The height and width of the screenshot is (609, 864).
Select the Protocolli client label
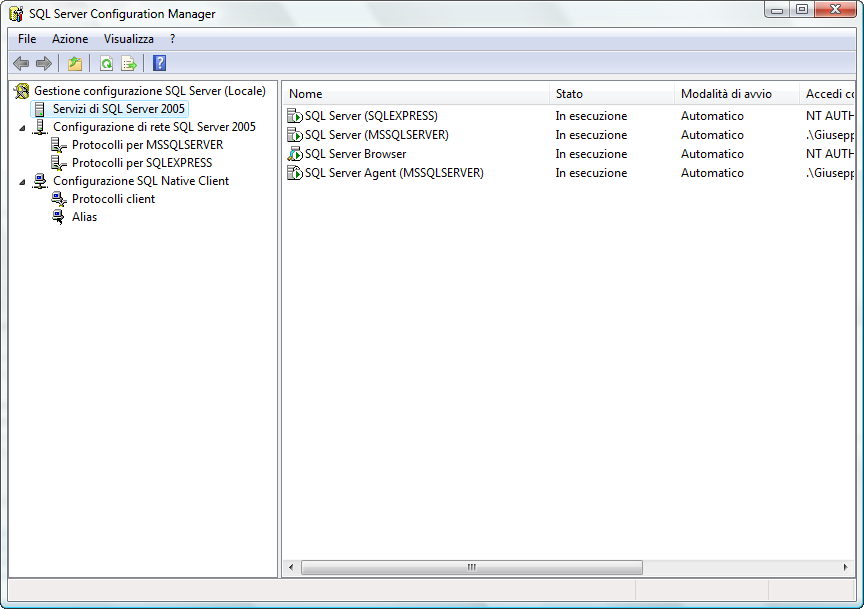114,199
